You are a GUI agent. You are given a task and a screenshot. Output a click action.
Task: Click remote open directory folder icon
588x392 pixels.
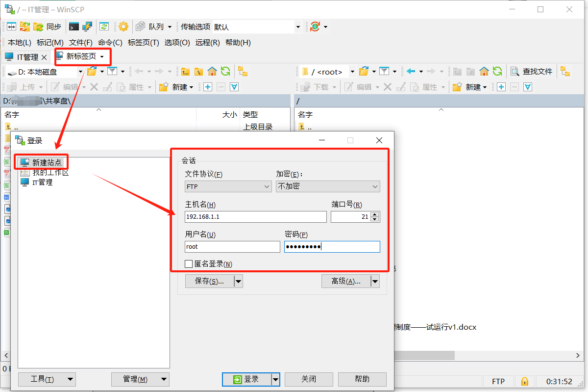click(363, 72)
